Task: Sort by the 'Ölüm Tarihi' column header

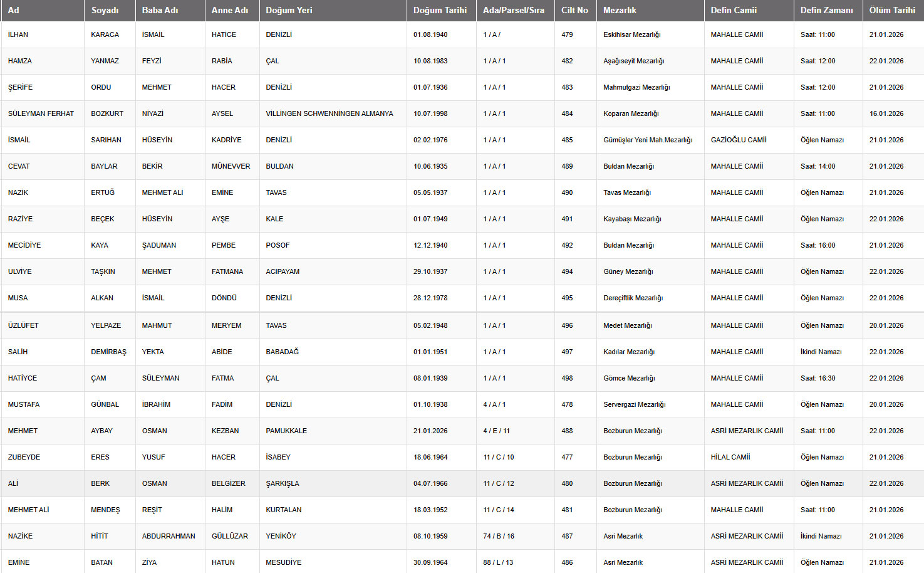Action: click(x=892, y=10)
